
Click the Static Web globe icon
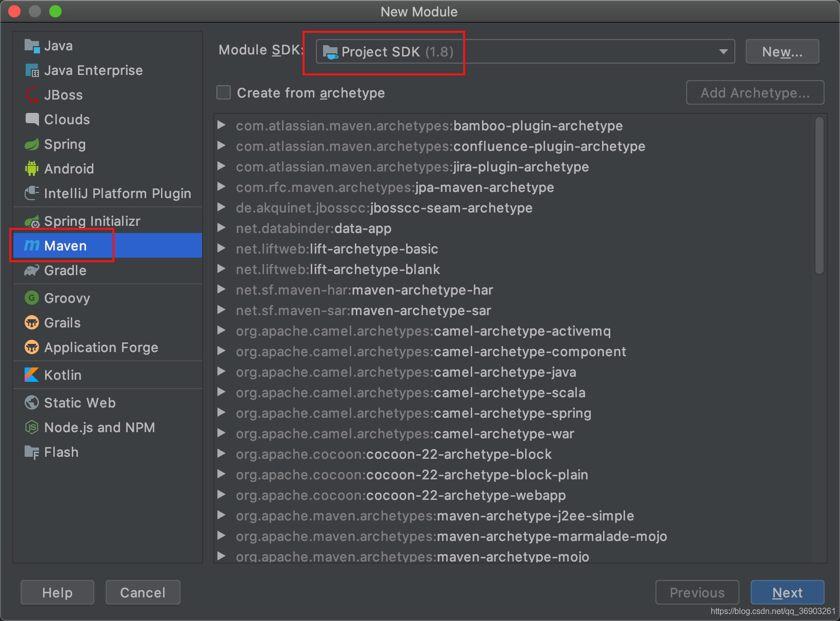pyautogui.click(x=32, y=402)
